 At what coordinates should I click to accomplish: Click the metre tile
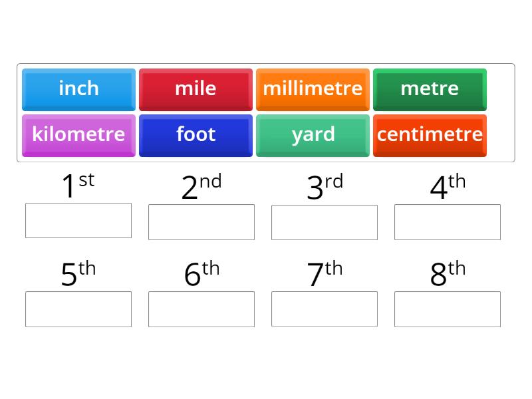pyautogui.click(x=430, y=88)
